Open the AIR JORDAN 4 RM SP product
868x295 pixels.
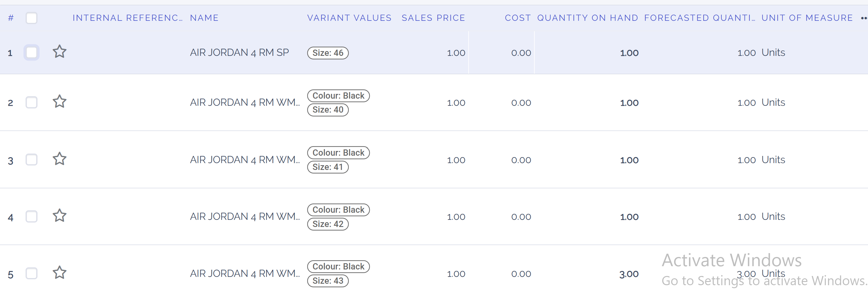(239, 53)
